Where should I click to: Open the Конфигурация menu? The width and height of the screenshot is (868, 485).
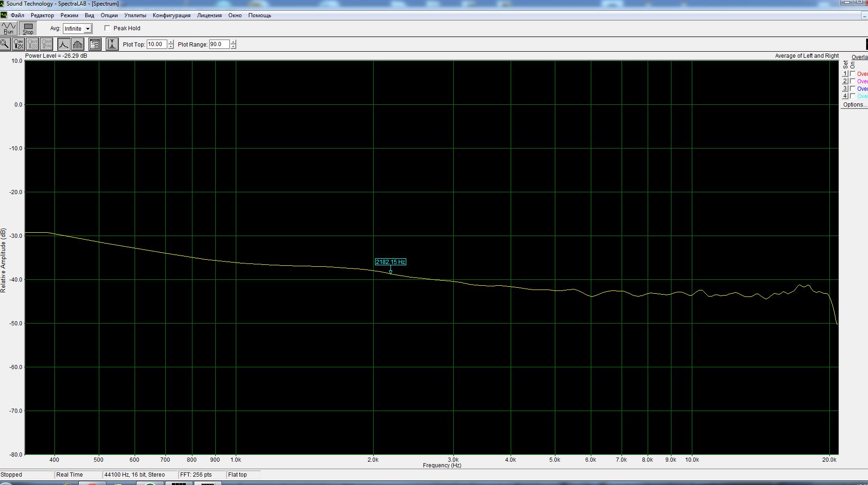point(171,15)
